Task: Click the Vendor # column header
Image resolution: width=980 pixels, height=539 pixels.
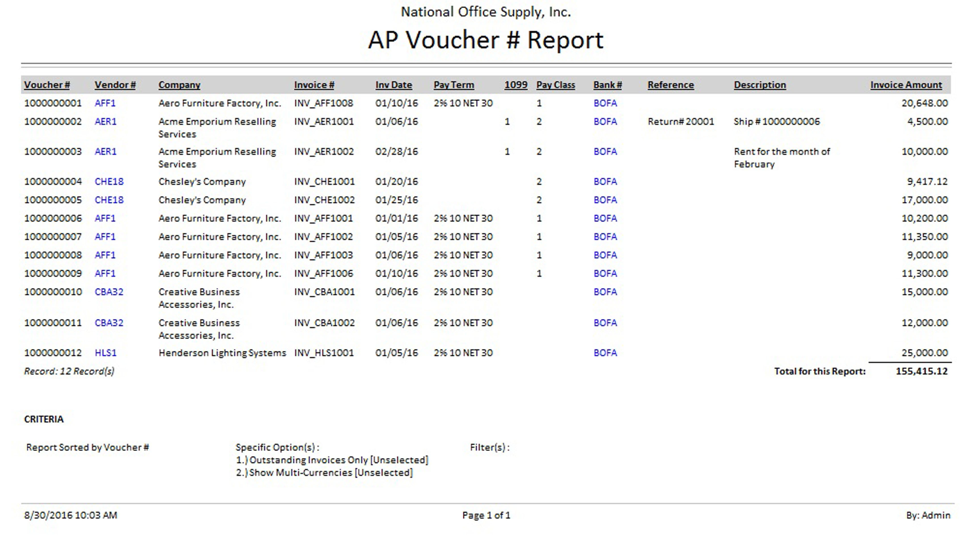Action: pos(115,85)
